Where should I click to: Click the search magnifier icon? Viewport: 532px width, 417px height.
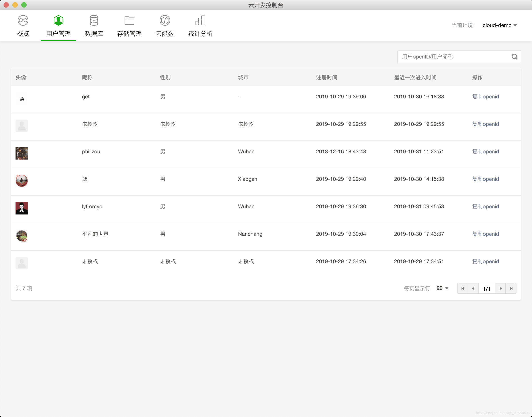pos(515,56)
